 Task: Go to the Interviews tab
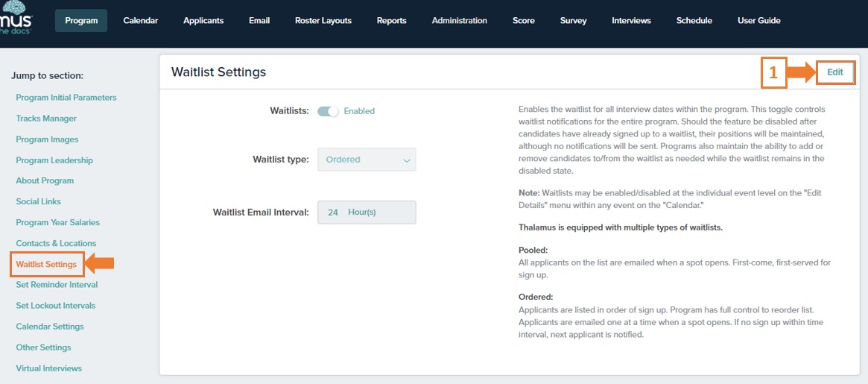click(631, 20)
